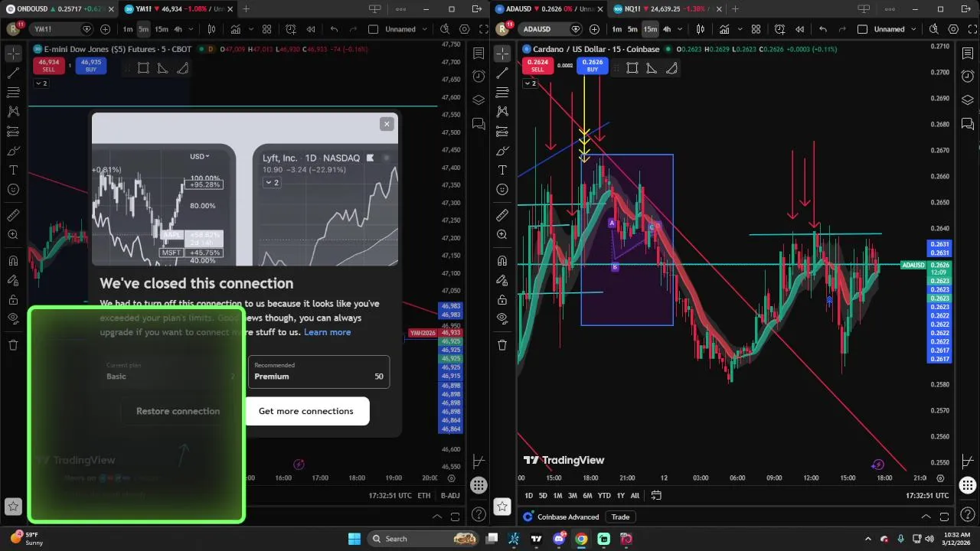Open chats panel in ADAUSD right sidebar

(968, 124)
